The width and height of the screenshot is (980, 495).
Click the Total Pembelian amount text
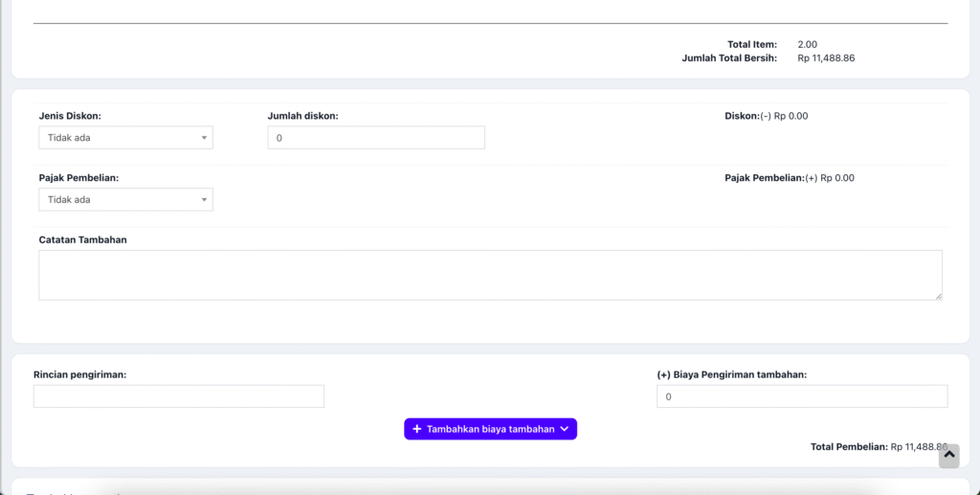(917, 447)
